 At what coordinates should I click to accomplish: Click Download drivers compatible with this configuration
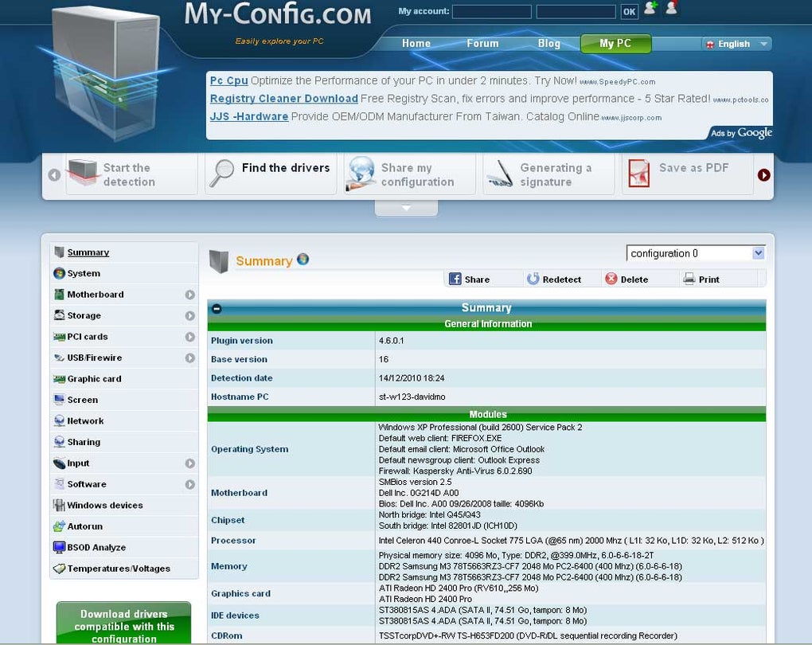[x=123, y=623]
